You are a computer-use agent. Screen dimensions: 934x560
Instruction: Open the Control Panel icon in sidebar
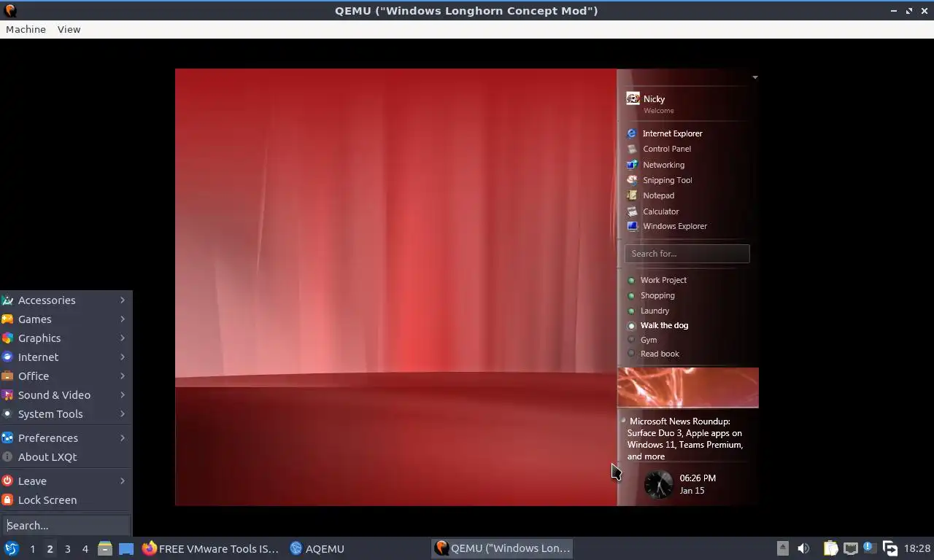click(x=632, y=149)
